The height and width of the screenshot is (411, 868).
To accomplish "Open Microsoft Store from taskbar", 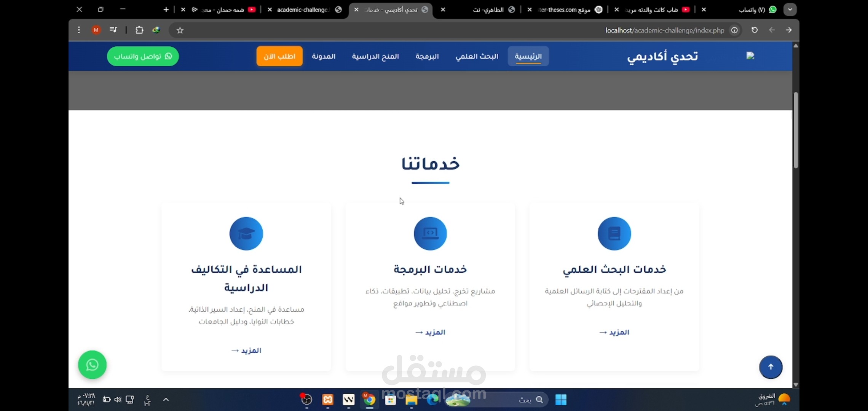I will [390, 400].
